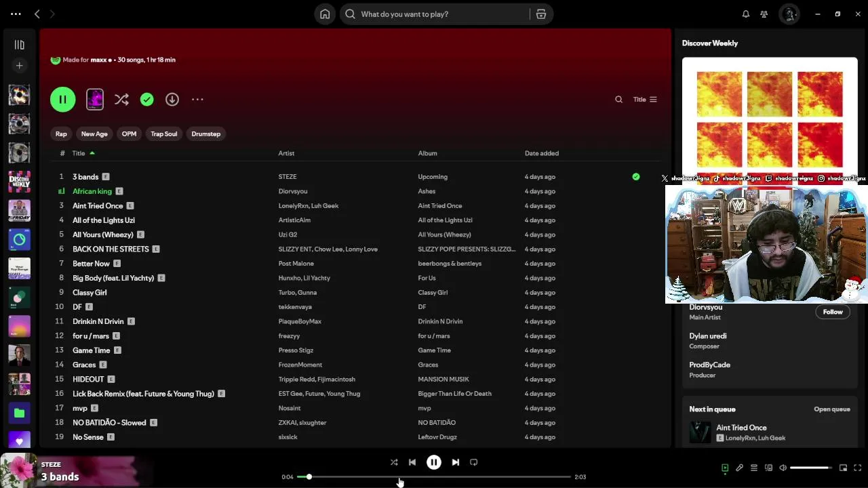
Task: Pause playback in the bottom player bar
Action: [x=434, y=462]
